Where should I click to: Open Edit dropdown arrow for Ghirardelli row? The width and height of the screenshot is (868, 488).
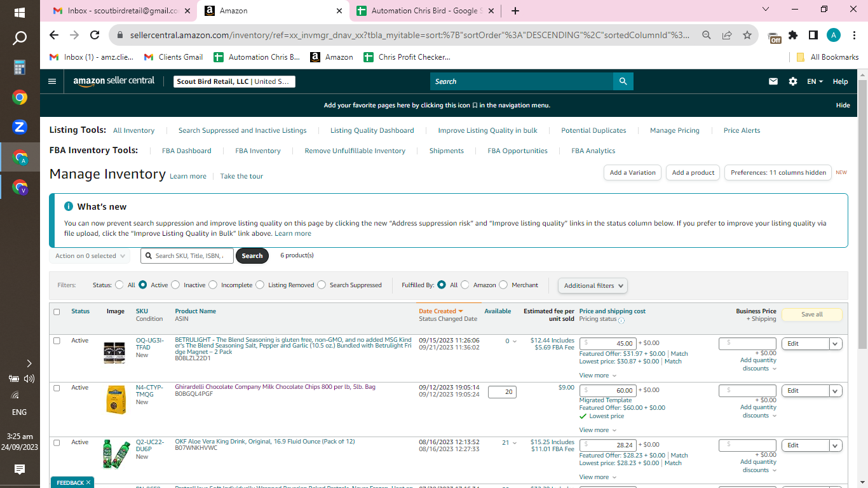836,391
